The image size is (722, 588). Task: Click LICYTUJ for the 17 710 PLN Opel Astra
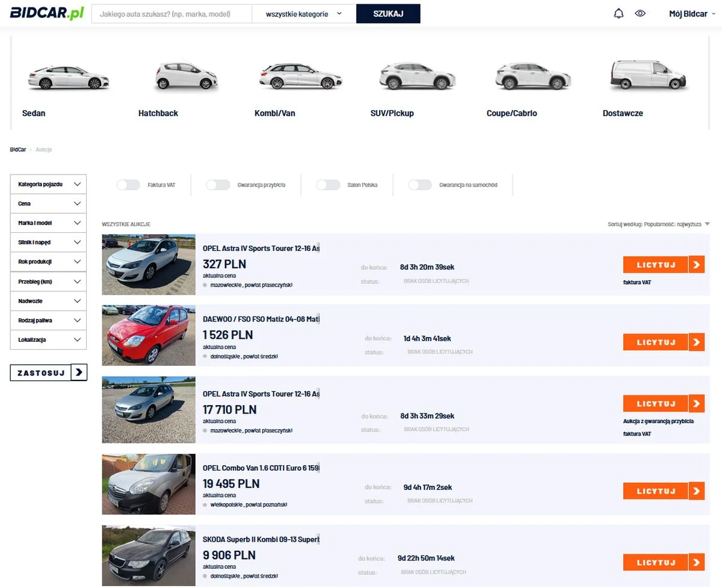point(656,403)
